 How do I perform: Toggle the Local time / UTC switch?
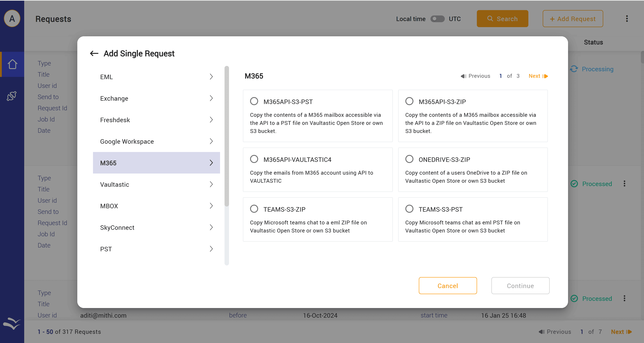point(437,19)
